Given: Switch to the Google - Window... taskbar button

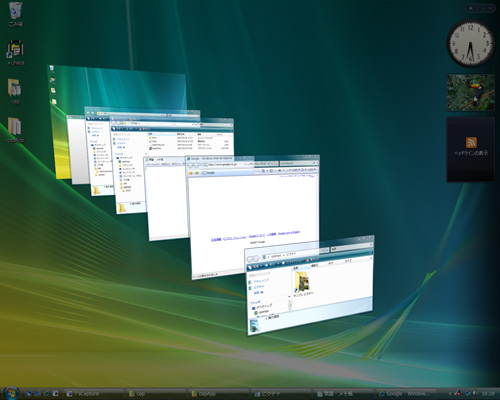Looking at the screenshot, I should [x=406, y=394].
